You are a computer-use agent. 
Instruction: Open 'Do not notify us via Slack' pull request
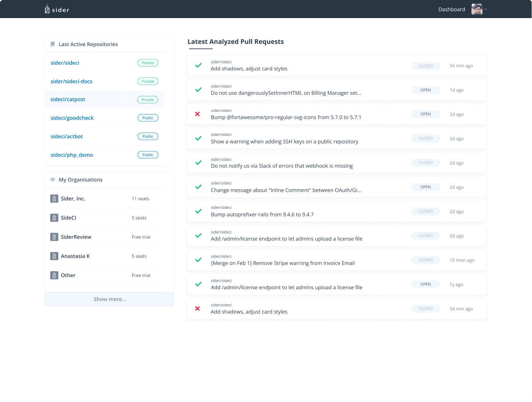click(x=282, y=166)
